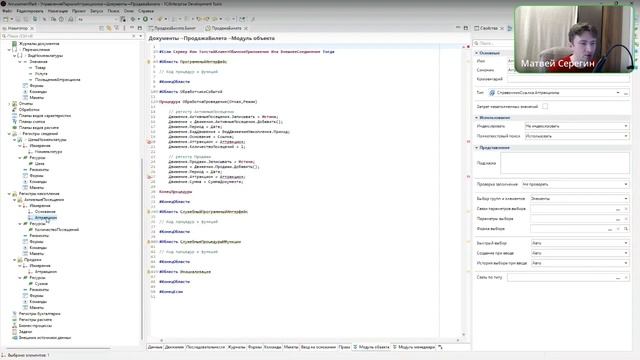Viewport: 640px width, 360px height.
Task: Open the Запуск menu
Action: (x=97, y=11)
